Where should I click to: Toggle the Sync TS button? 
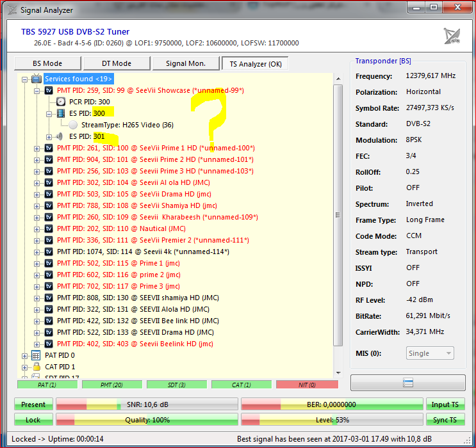click(x=445, y=420)
